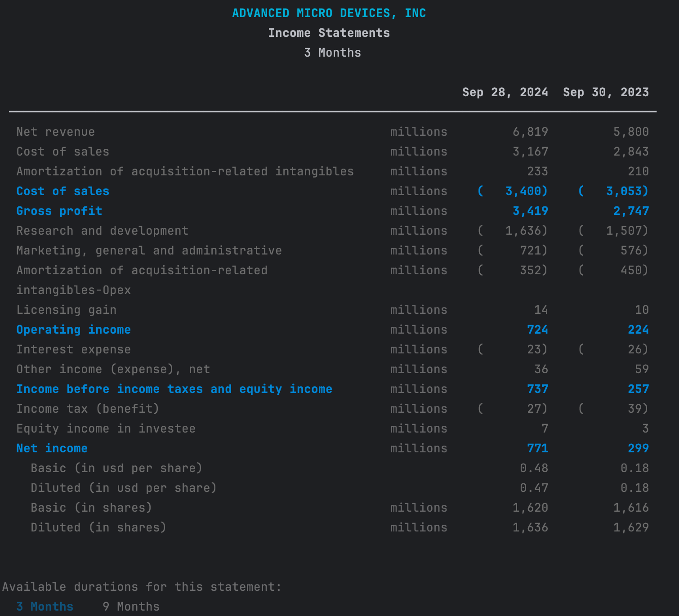Click basic shares value 1,616
This screenshot has height=616, width=679.
[x=631, y=508]
